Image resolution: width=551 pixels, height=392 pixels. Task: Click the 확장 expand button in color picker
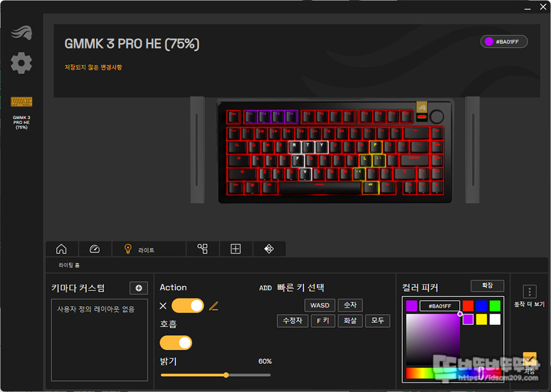tap(487, 285)
